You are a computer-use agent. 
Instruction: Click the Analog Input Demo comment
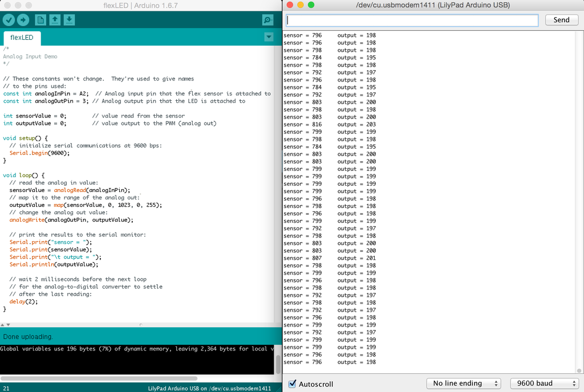pyautogui.click(x=30, y=56)
